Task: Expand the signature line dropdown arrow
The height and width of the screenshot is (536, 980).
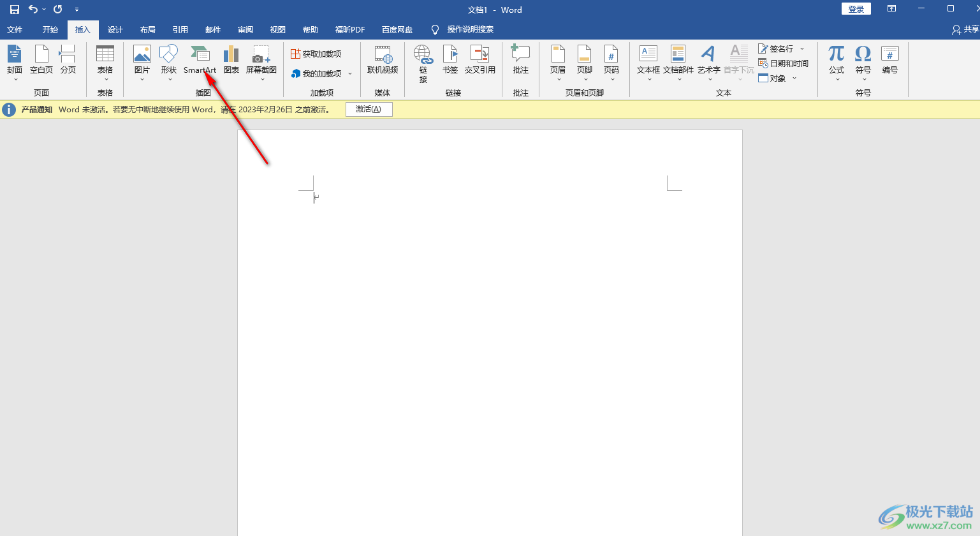Action: (802, 49)
